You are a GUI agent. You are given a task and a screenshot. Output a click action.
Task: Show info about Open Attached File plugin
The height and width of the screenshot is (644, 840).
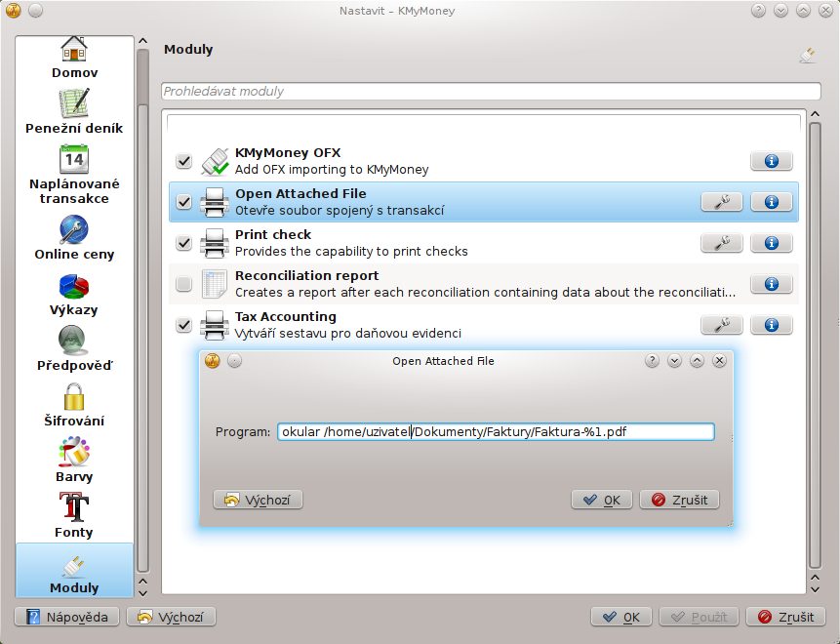(772, 202)
